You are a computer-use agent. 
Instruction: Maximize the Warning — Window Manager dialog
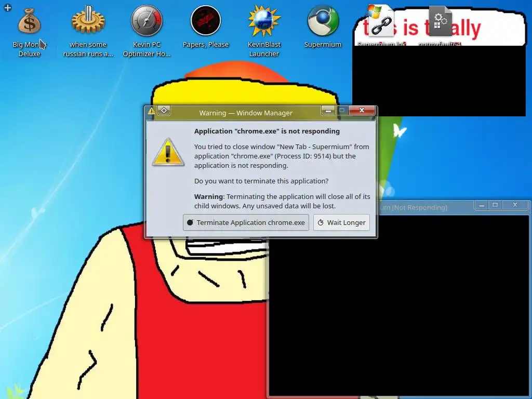[x=342, y=111]
